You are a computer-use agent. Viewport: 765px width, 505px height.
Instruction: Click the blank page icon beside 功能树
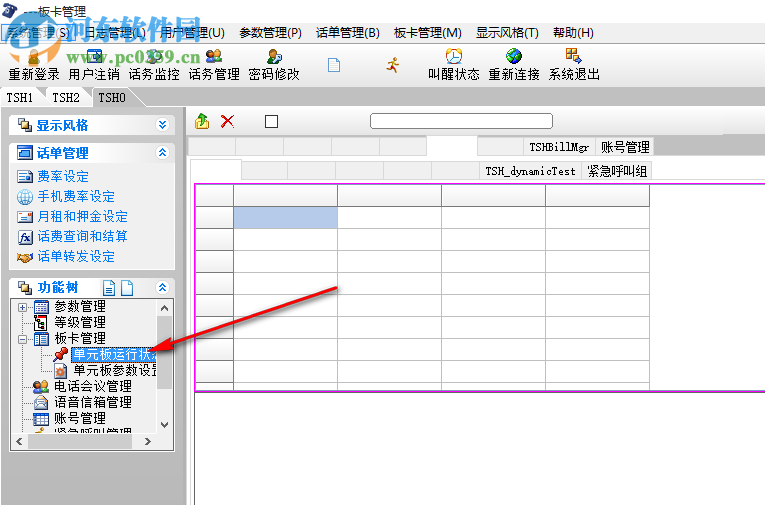pos(127,288)
